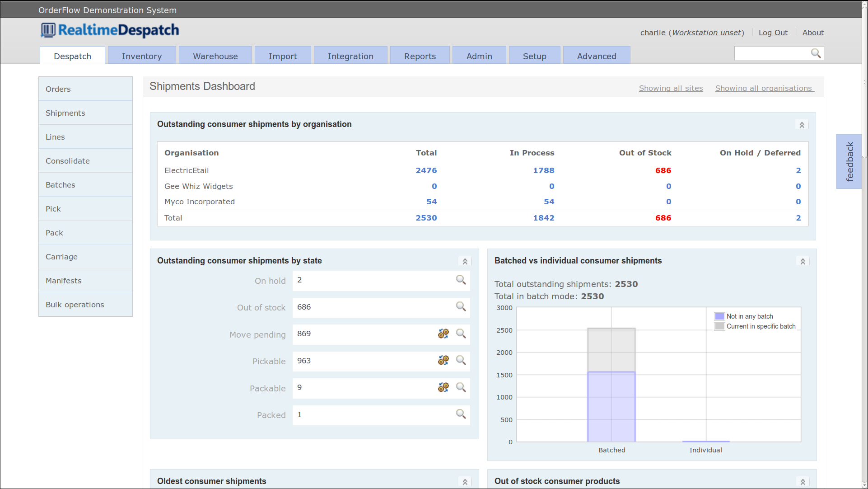Collapse the Outstanding consumer shipments by state panel
The image size is (868, 489).
point(465,261)
